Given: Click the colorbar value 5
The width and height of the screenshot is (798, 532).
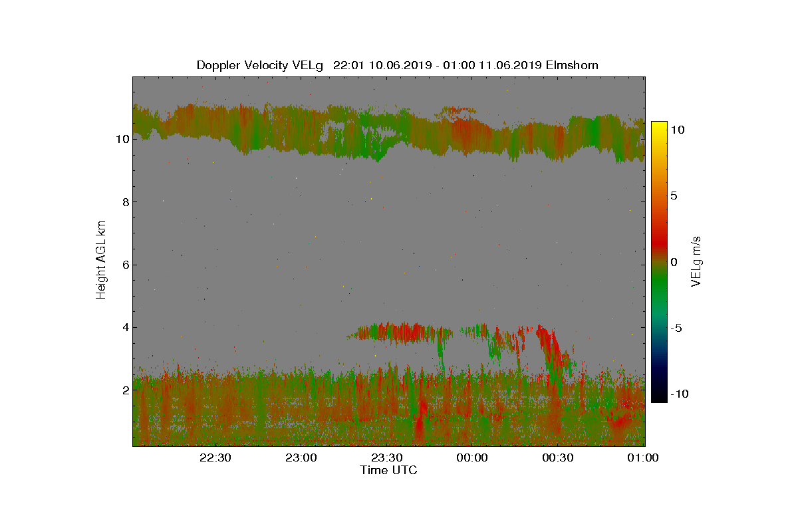Looking at the screenshot, I should (x=675, y=196).
